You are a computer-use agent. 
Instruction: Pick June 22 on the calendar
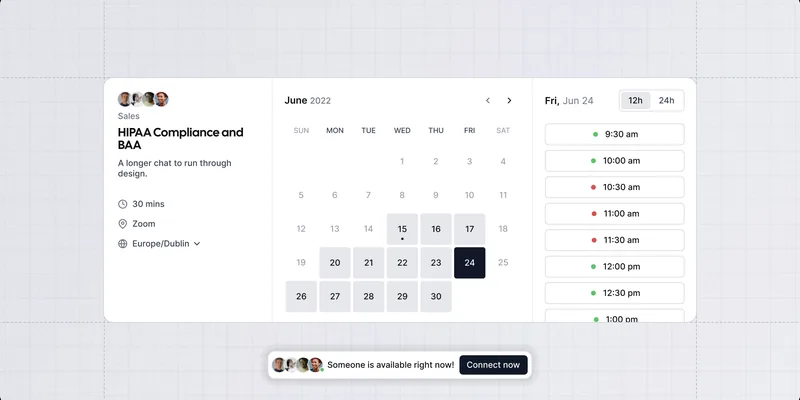click(x=402, y=263)
